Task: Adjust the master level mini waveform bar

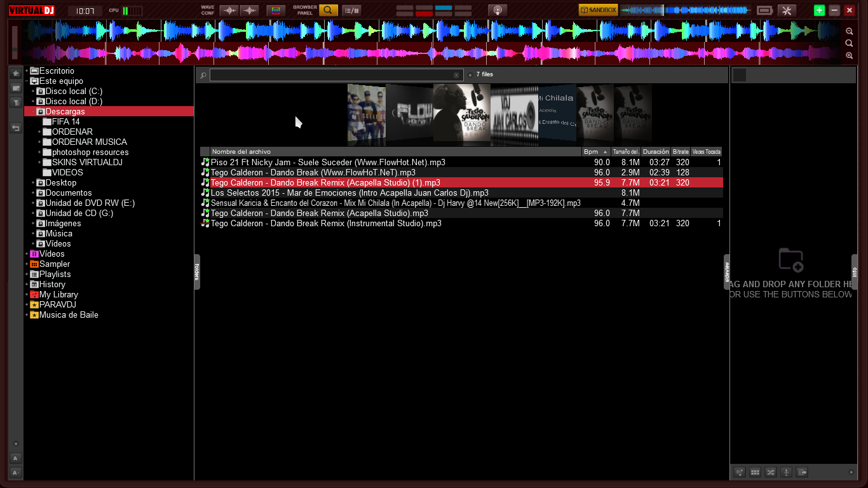Action: [x=685, y=10]
